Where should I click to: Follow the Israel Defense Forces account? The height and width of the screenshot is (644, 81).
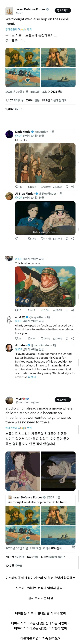tap(62, 11)
